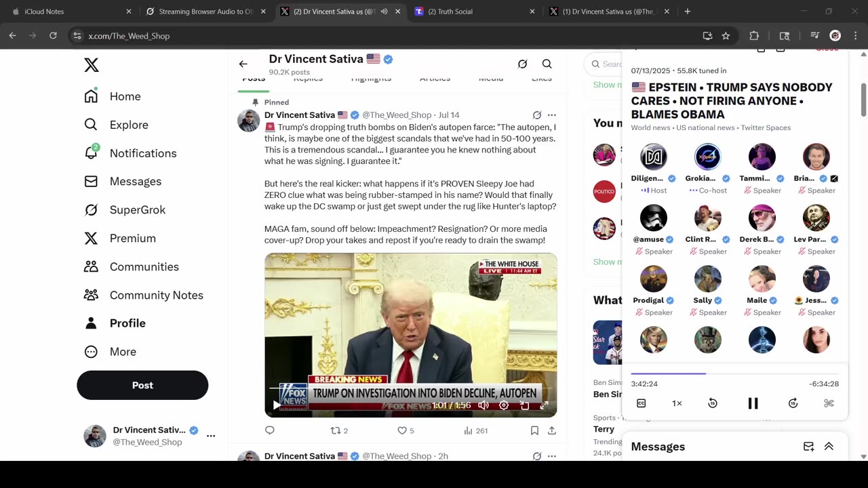The height and width of the screenshot is (488, 868).
Task: Open the X logo home icon
Action: point(92,65)
